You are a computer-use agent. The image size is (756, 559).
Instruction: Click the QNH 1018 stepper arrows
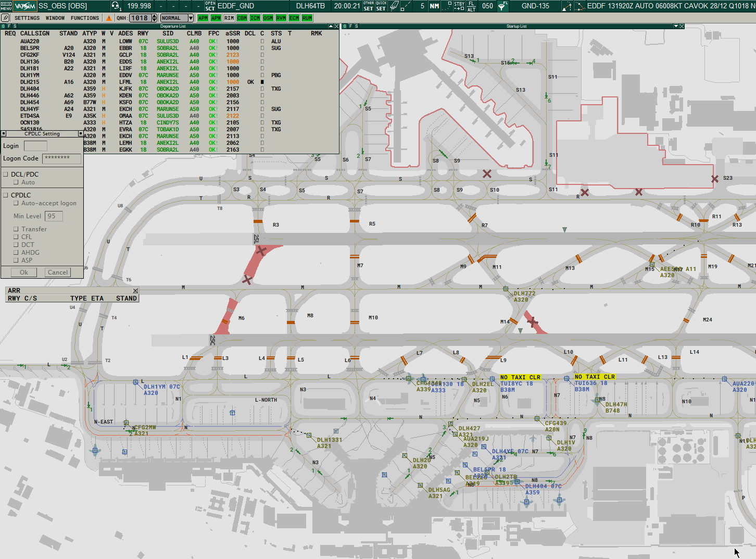click(x=154, y=18)
